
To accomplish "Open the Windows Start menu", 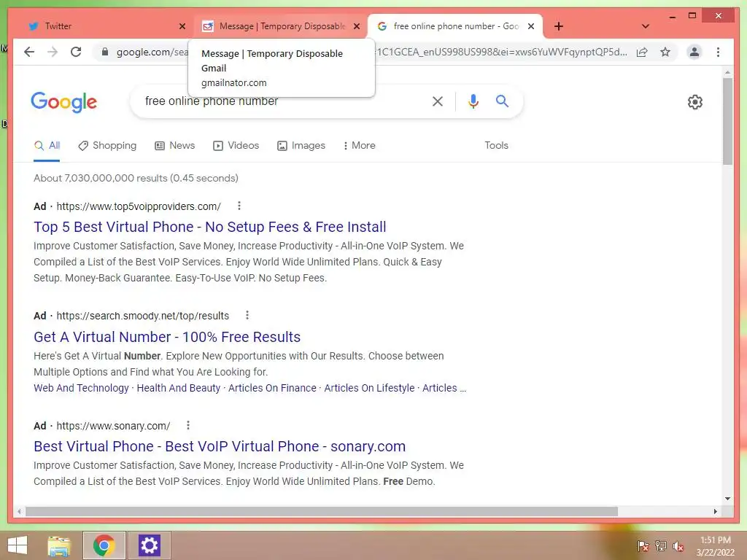I will point(18,545).
